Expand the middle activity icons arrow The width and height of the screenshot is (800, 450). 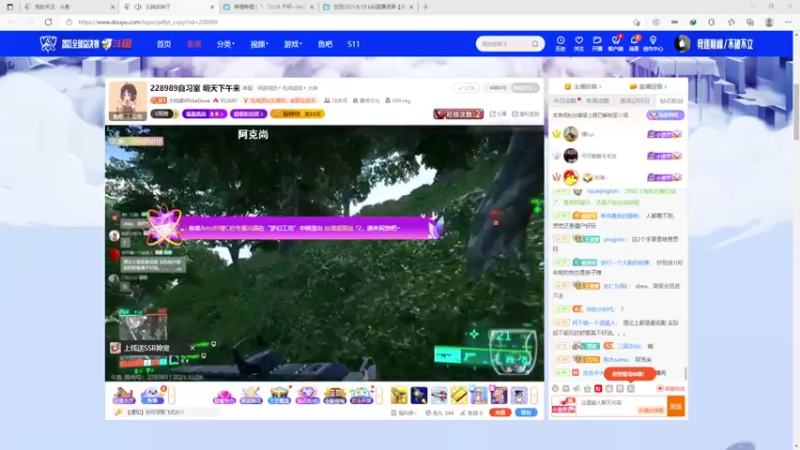[379, 395]
